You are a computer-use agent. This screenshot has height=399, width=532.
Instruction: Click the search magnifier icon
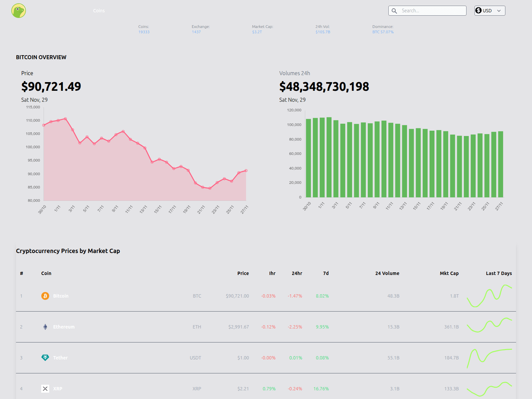click(394, 11)
